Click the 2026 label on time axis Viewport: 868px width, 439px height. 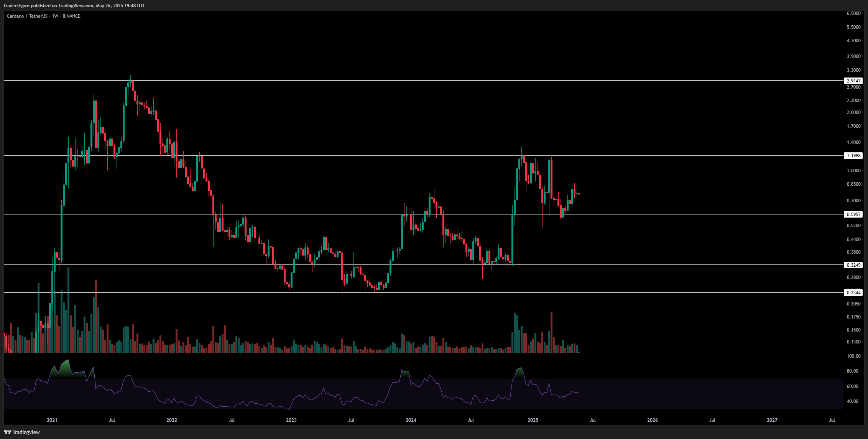(x=653, y=420)
